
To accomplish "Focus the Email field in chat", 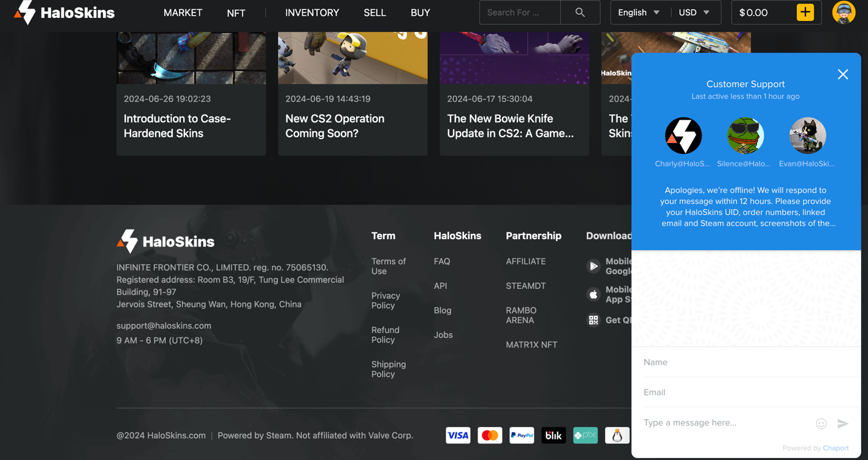I will 746,393.
